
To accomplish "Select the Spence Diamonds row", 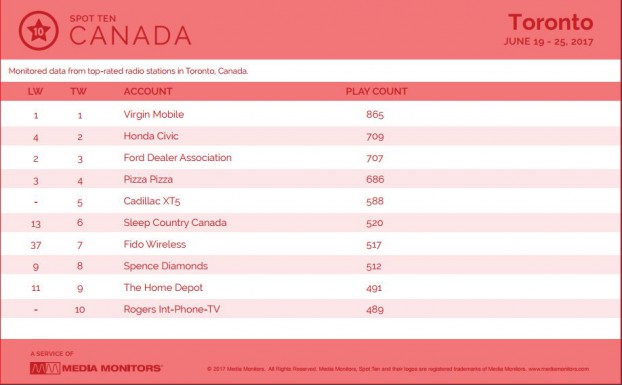I will [311, 266].
